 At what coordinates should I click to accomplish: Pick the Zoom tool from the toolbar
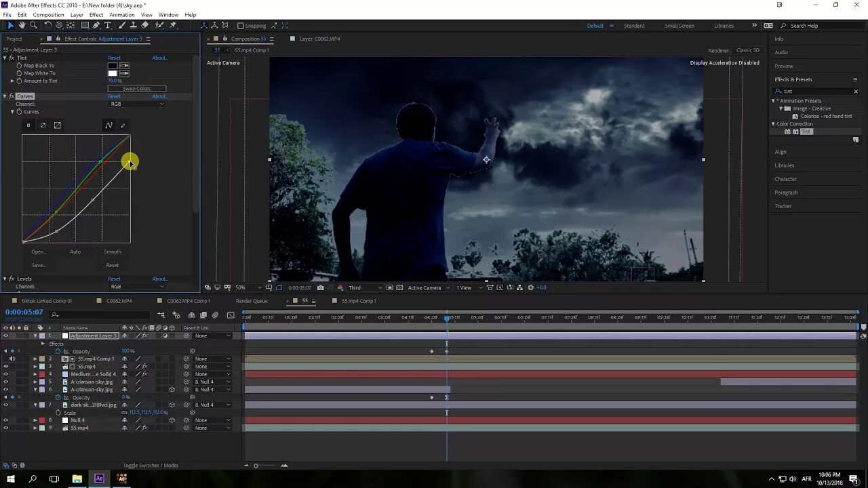tap(33, 26)
